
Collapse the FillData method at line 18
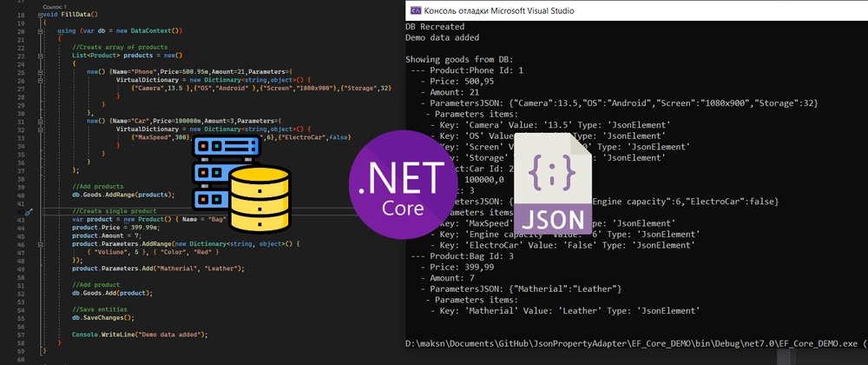click(x=41, y=13)
